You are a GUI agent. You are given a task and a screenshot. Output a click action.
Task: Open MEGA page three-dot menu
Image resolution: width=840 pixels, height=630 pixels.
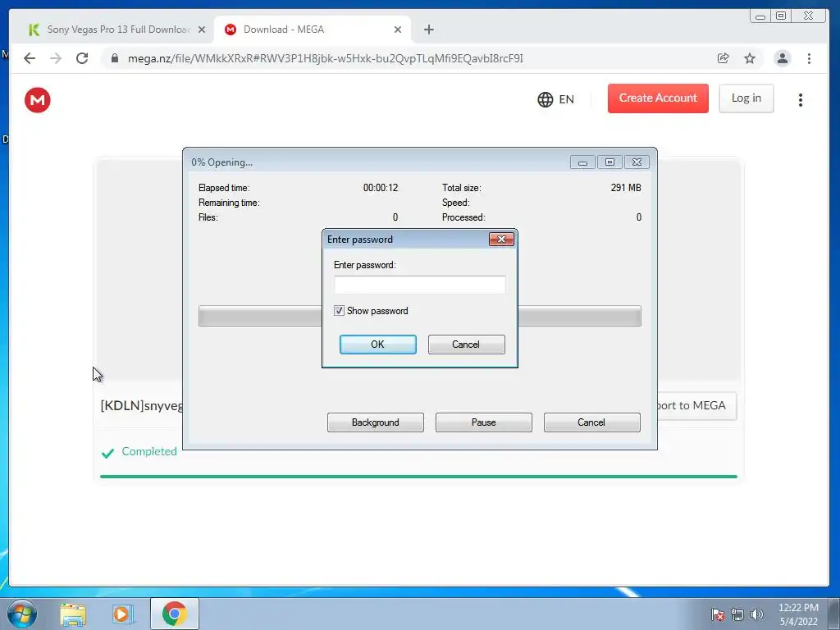(x=801, y=99)
